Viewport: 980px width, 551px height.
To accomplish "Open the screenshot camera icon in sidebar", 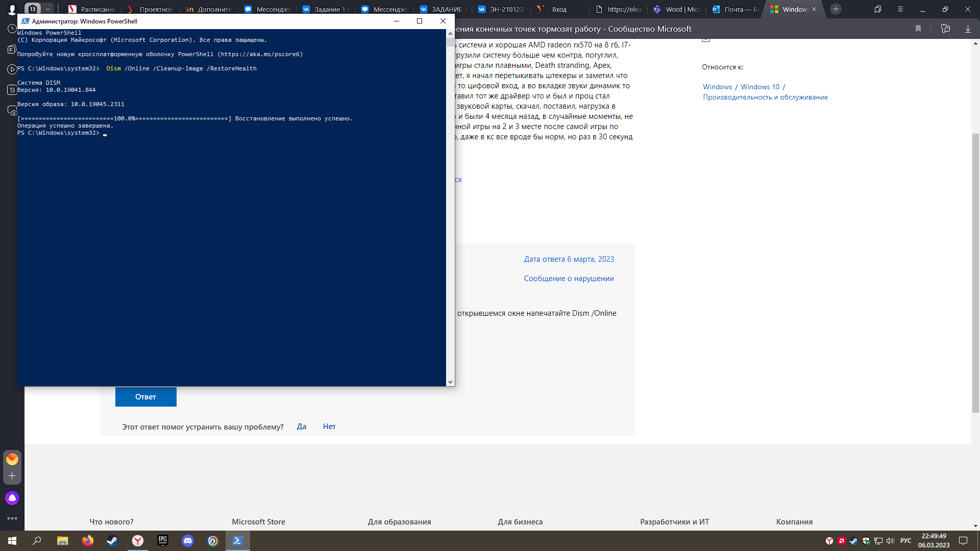I will tap(12, 110).
